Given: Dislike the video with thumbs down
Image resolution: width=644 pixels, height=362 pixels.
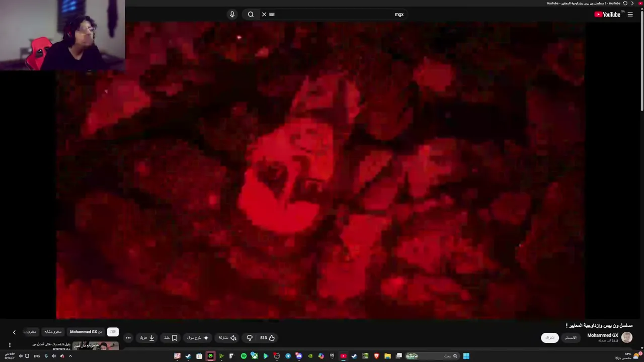Looking at the screenshot, I should 250,338.
